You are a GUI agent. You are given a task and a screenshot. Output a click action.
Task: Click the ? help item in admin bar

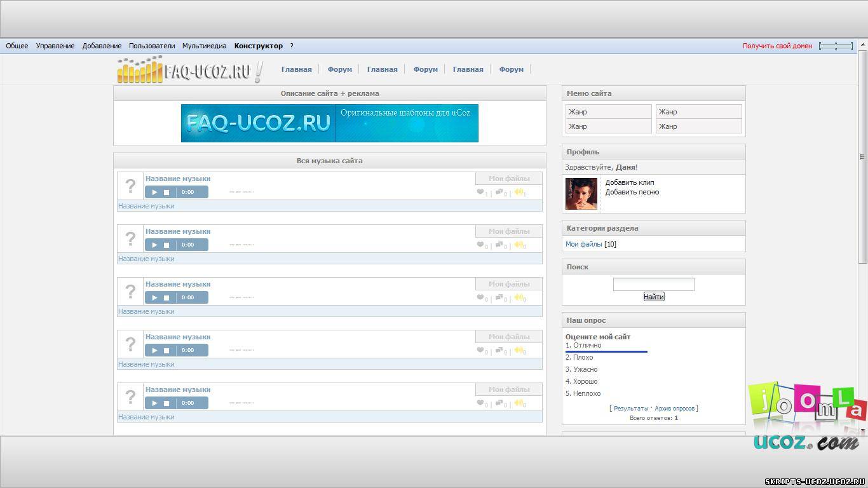coord(292,46)
